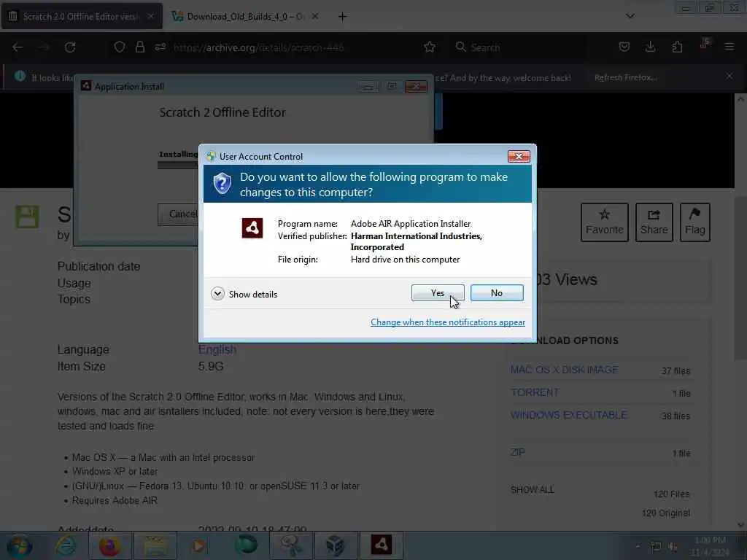Open Save to Pocket icon
The height and width of the screenshot is (560, 747).
tap(624, 47)
